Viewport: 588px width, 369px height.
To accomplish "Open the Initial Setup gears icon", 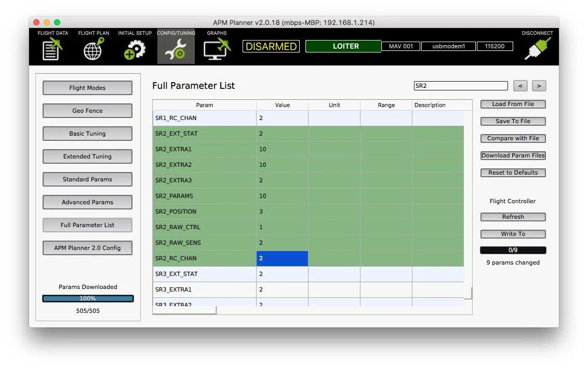I will tap(135, 49).
